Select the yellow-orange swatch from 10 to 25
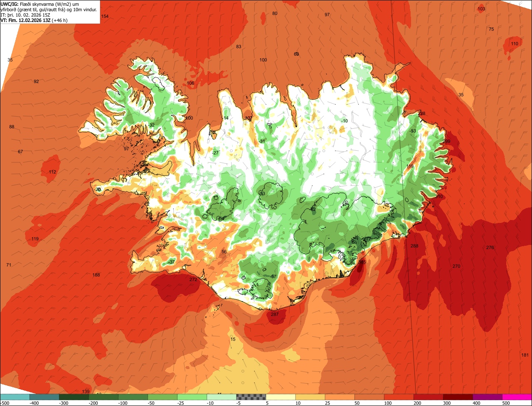This screenshot has width=532, height=406. (310, 397)
